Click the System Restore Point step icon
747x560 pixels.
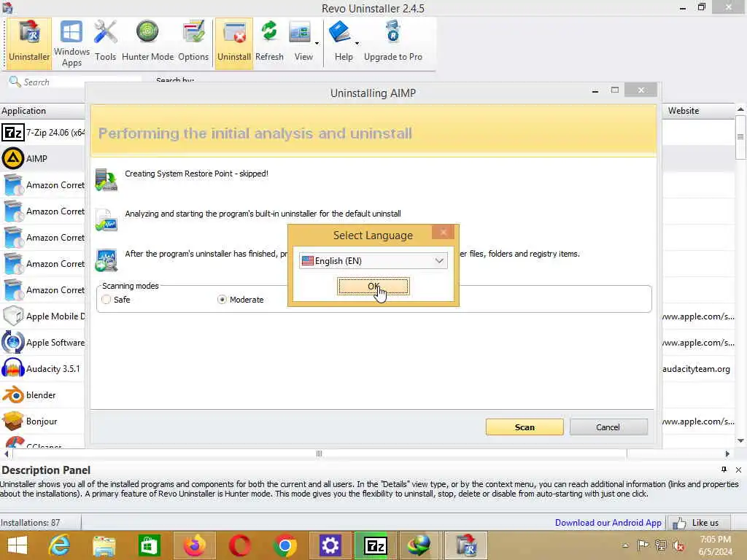tap(106, 179)
